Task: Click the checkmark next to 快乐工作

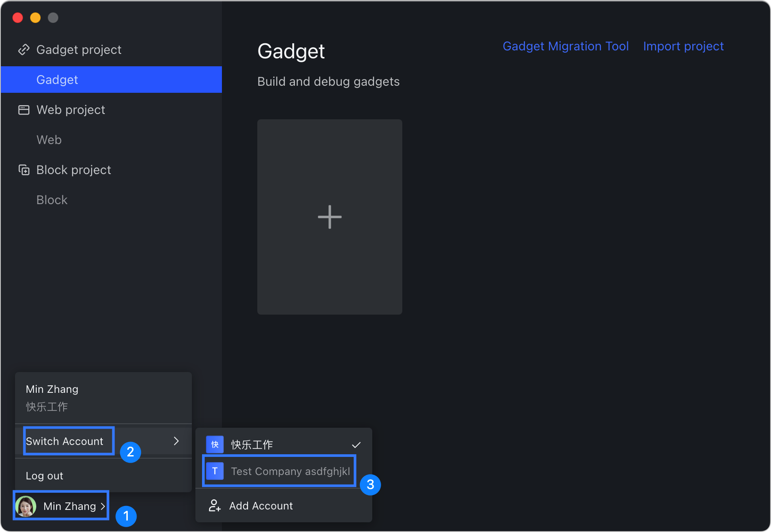Action: click(356, 445)
